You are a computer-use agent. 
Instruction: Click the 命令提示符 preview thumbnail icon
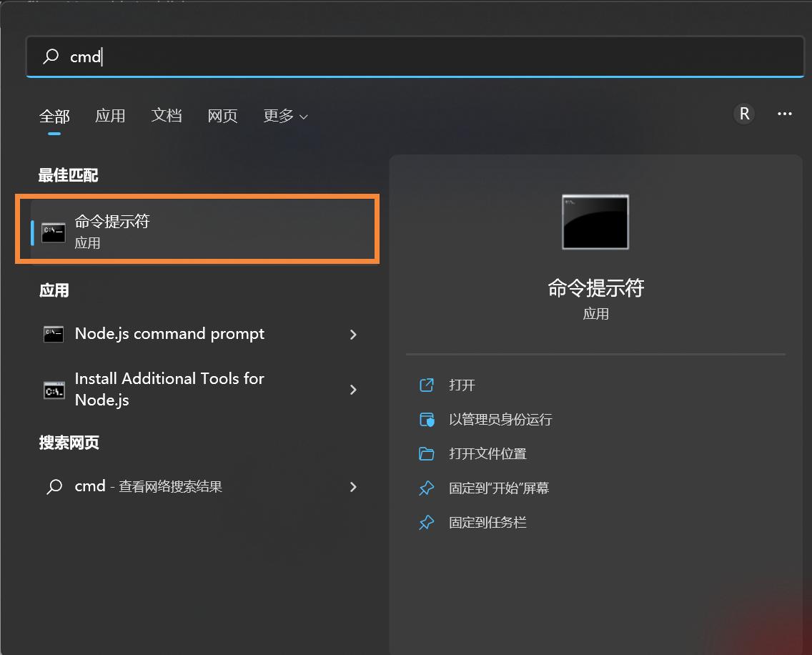[595, 222]
